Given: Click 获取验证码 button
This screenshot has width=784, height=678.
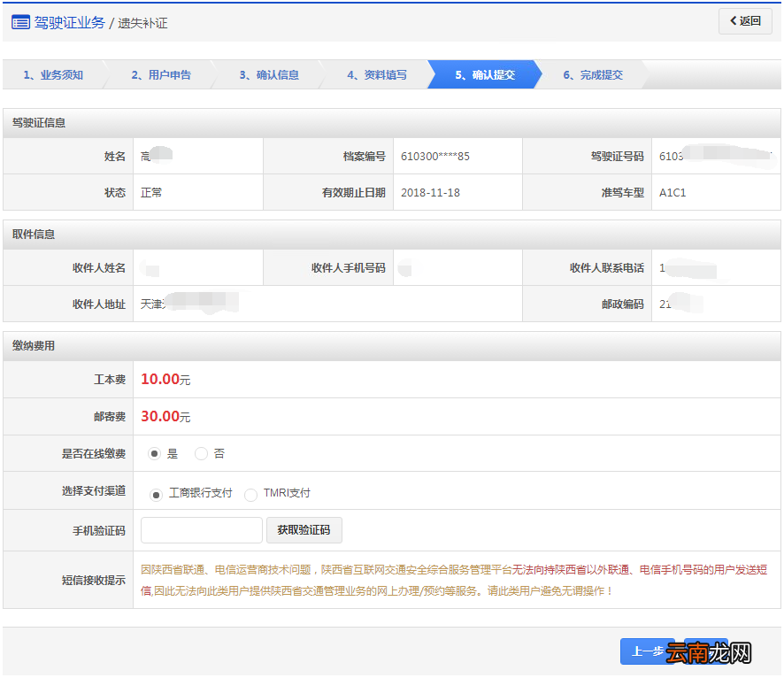Looking at the screenshot, I should click(304, 530).
